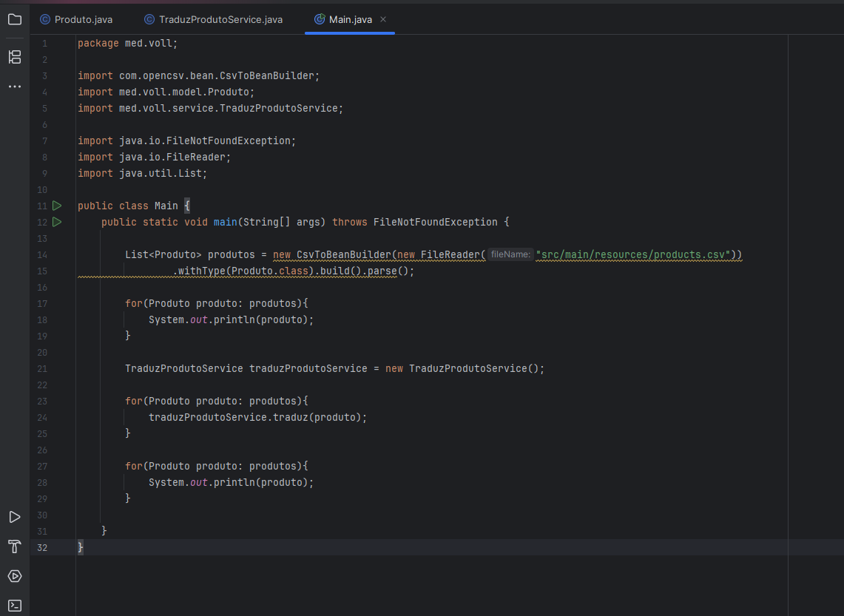Click the class name Main on line 11
The width and height of the screenshot is (844, 616).
click(166, 206)
